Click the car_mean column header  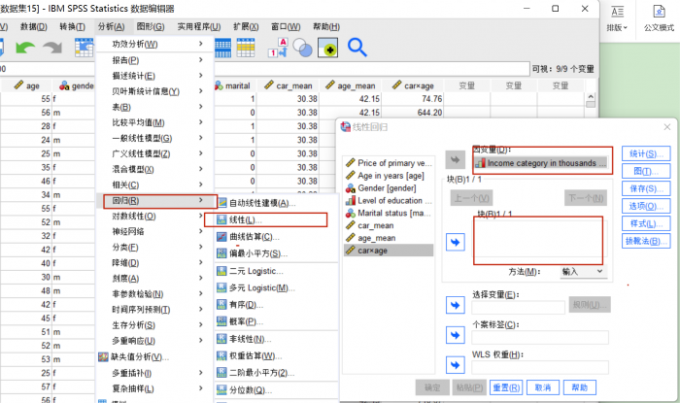(x=288, y=85)
